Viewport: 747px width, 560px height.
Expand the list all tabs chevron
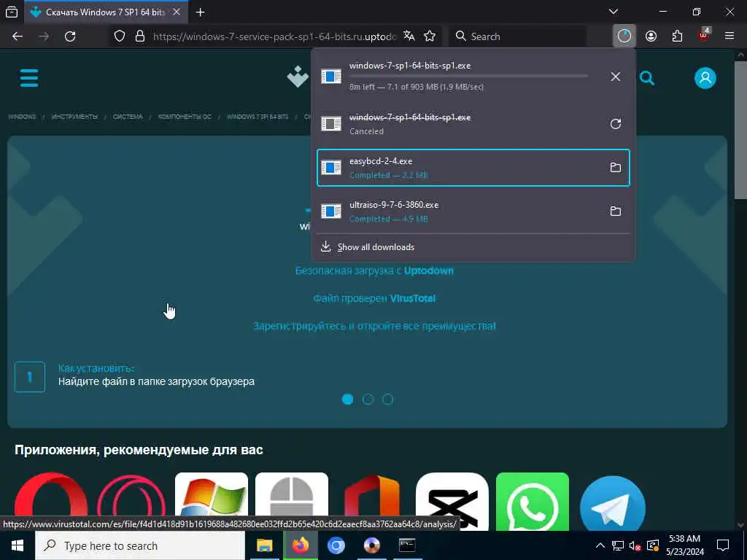tap(614, 12)
